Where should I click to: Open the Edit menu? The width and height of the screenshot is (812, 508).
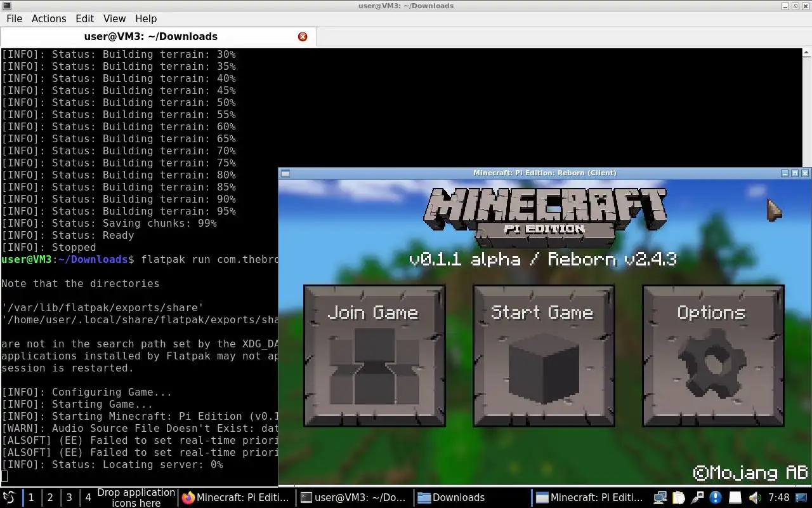(x=84, y=18)
